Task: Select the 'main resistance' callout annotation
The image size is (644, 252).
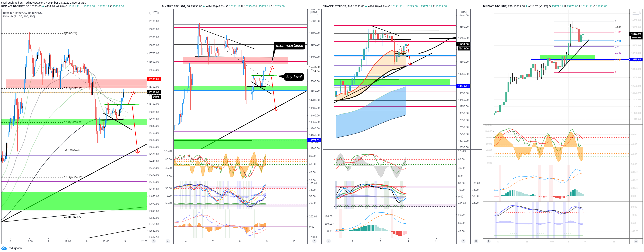Action: click(x=289, y=45)
